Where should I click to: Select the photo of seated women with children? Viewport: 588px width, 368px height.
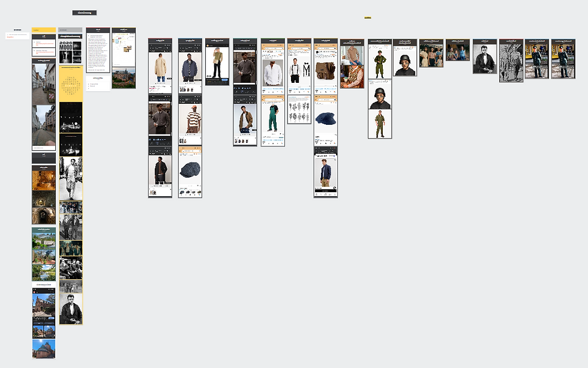click(457, 52)
